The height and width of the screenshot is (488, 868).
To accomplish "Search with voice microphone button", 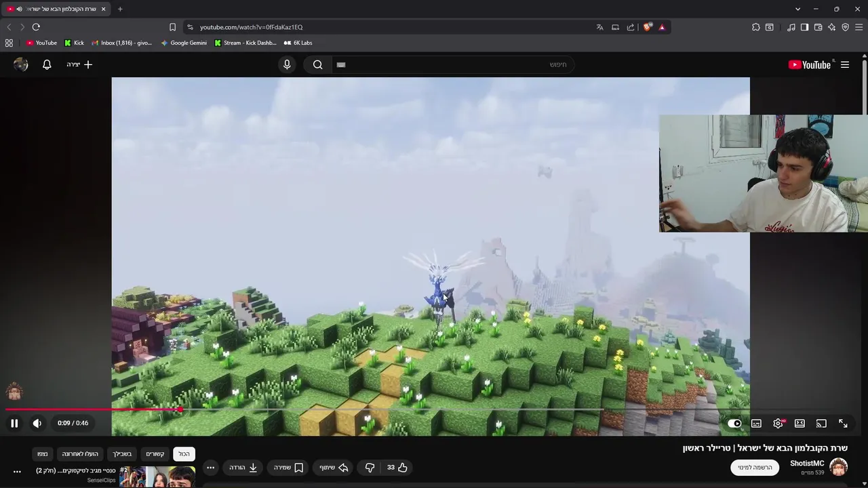I will click(x=287, y=64).
